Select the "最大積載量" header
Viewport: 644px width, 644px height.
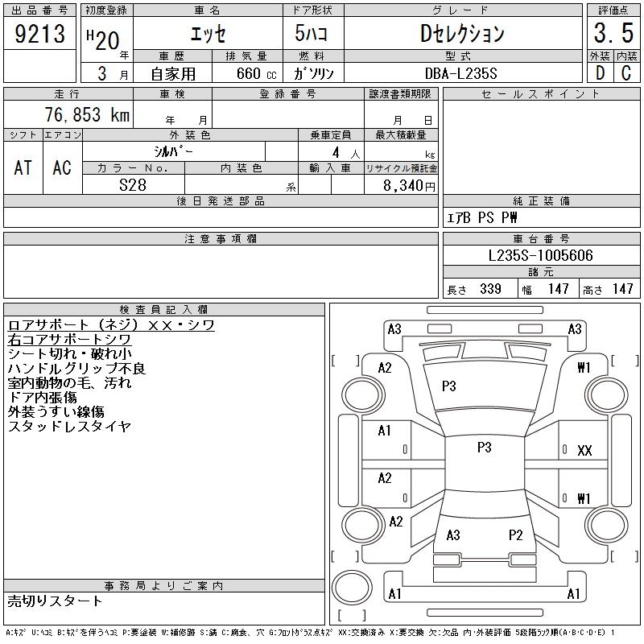tap(401, 134)
